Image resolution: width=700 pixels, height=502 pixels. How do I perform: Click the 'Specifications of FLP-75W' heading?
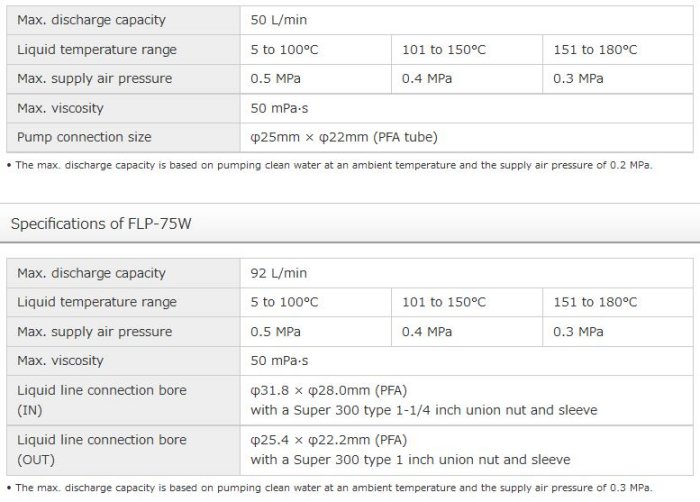point(100,223)
